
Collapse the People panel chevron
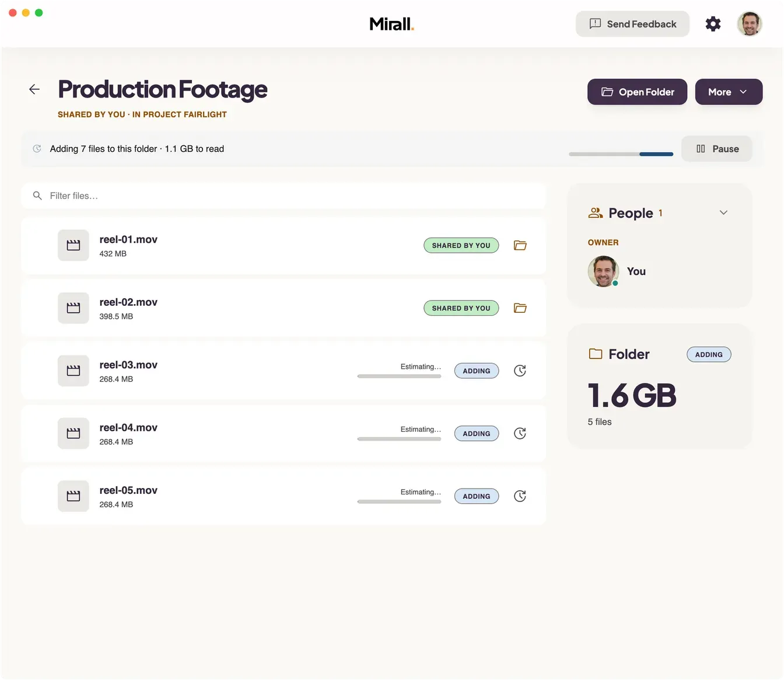point(723,212)
